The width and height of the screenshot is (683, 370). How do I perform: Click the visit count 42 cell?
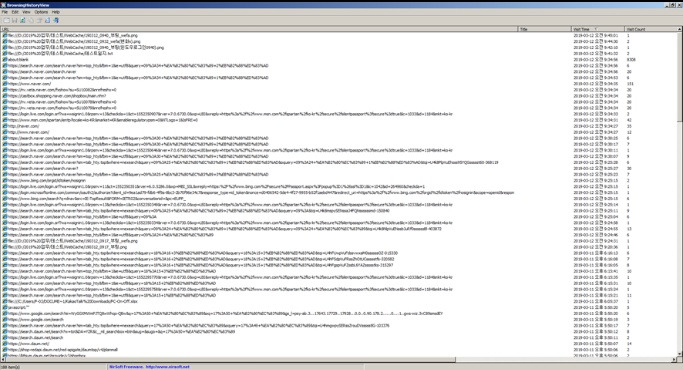tap(629, 120)
